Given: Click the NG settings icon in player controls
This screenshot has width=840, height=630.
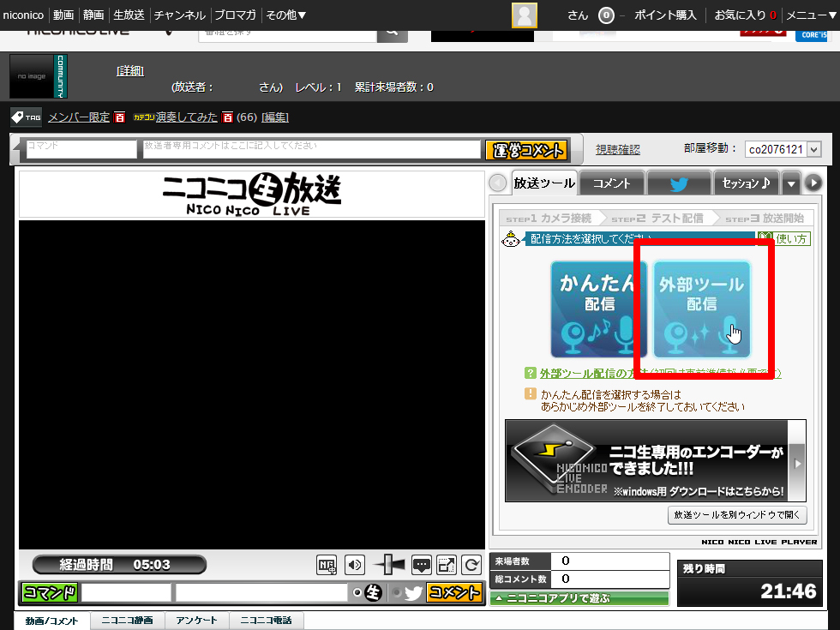Looking at the screenshot, I should click(x=327, y=565).
